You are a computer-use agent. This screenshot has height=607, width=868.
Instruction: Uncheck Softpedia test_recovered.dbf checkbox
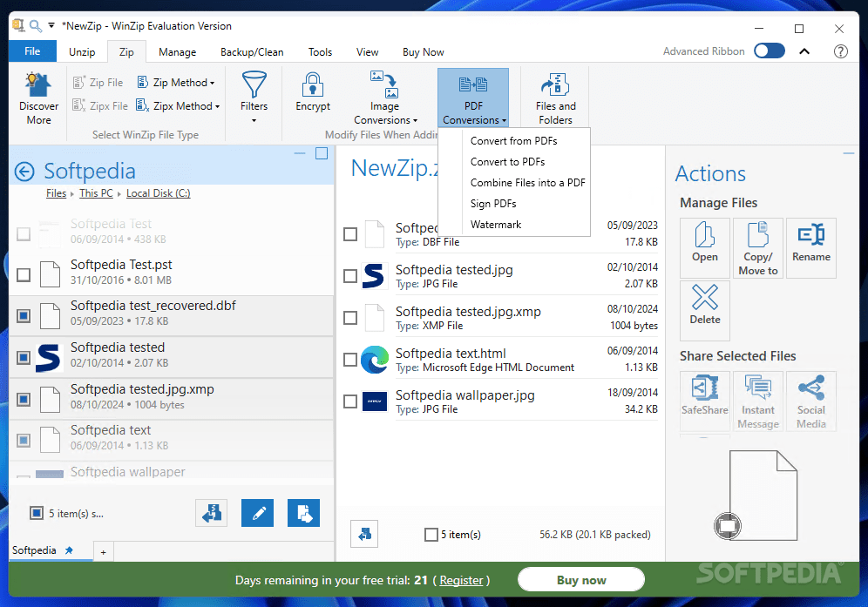pyautogui.click(x=24, y=315)
